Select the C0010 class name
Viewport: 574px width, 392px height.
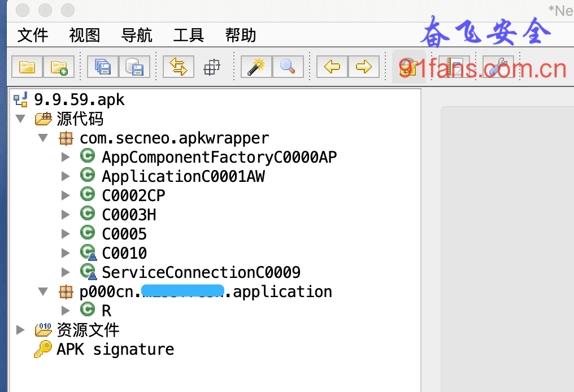(x=124, y=253)
